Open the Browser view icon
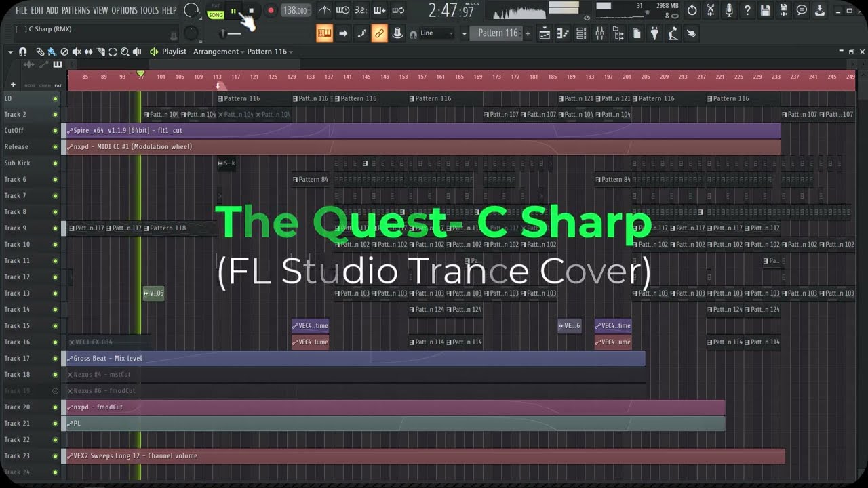 pos(618,33)
